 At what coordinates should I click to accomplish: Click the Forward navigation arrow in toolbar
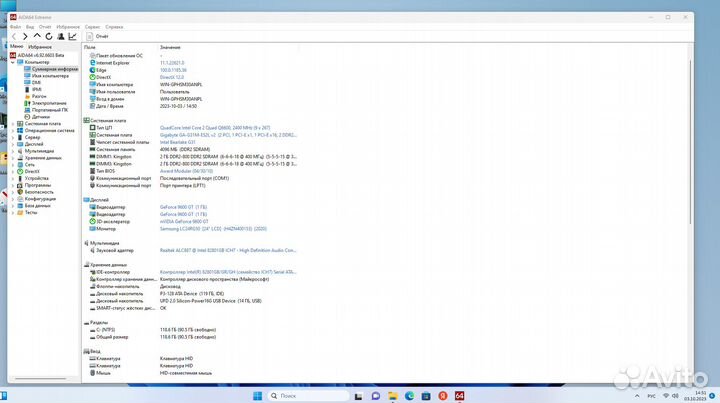[25, 36]
